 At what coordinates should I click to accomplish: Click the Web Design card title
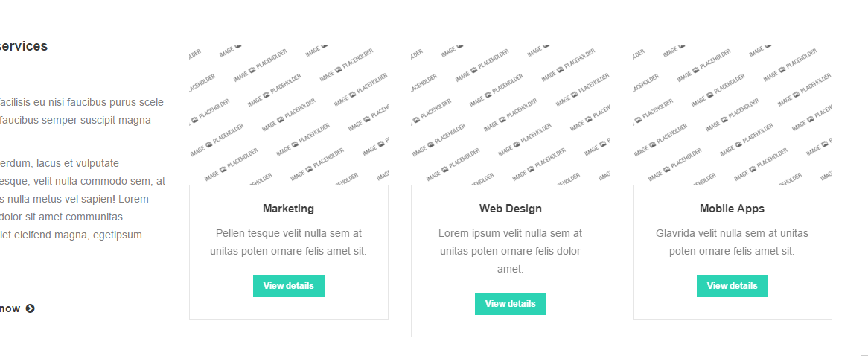tap(511, 209)
